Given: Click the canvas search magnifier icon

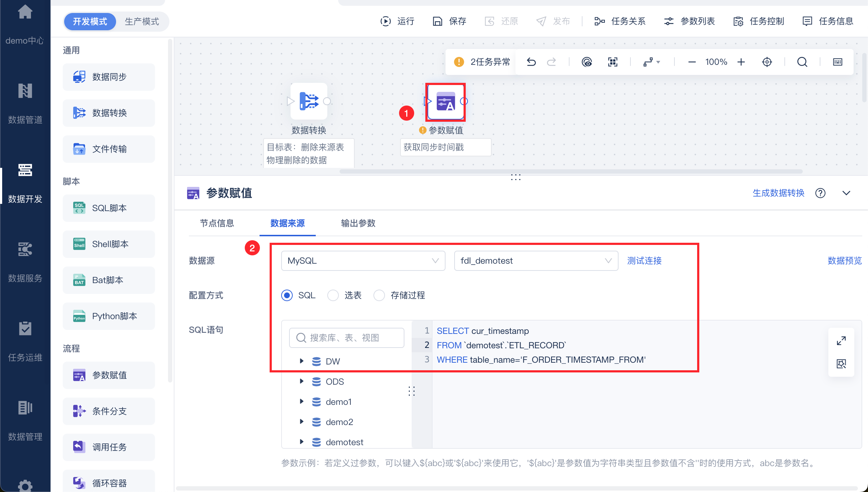Looking at the screenshot, I should tap(802, 62).
